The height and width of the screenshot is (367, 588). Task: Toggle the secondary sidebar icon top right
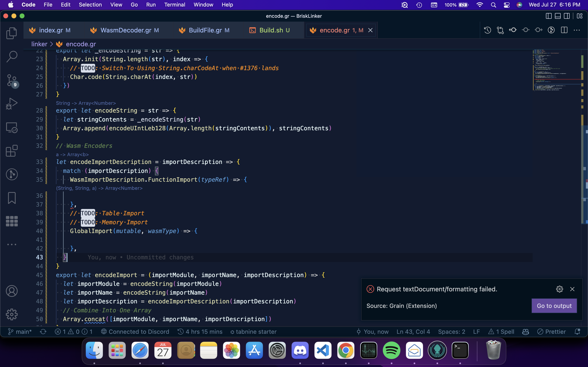tap(567, 16)
